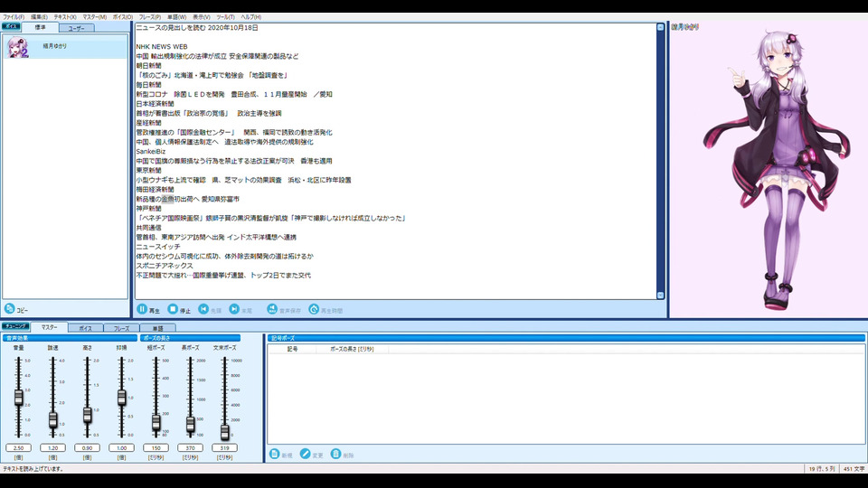Image resolution: width=868 pixels, height=488 pixels.
Task: Click the 新規 new pause symbol icon
Action: (x=275, y=454)
